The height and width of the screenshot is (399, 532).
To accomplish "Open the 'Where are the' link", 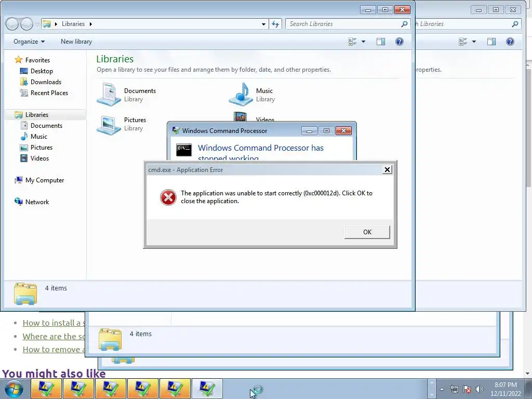I will 54,336.
